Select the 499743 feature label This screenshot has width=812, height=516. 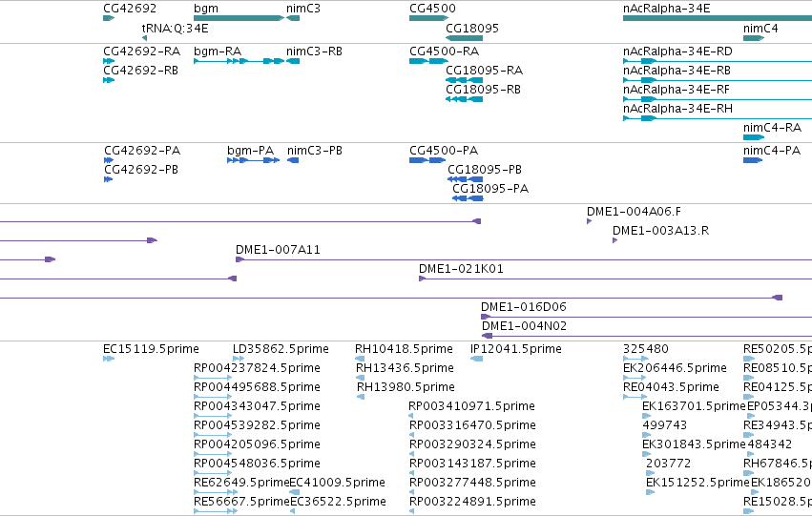(x=664, y=425)
